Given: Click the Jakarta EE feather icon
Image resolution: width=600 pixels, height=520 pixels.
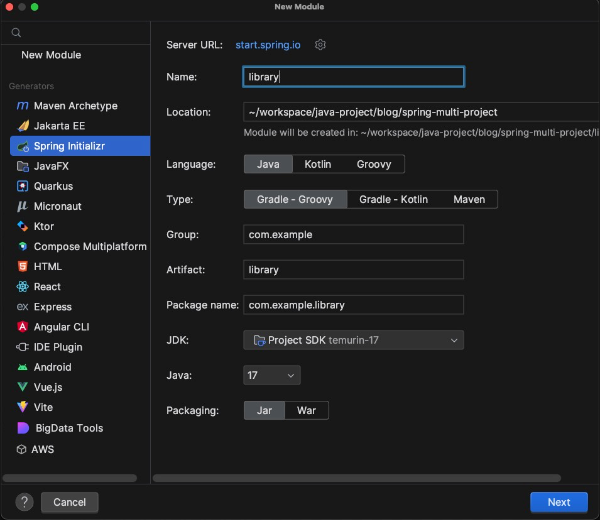Looking at the screenshot, I should (23, 126).
